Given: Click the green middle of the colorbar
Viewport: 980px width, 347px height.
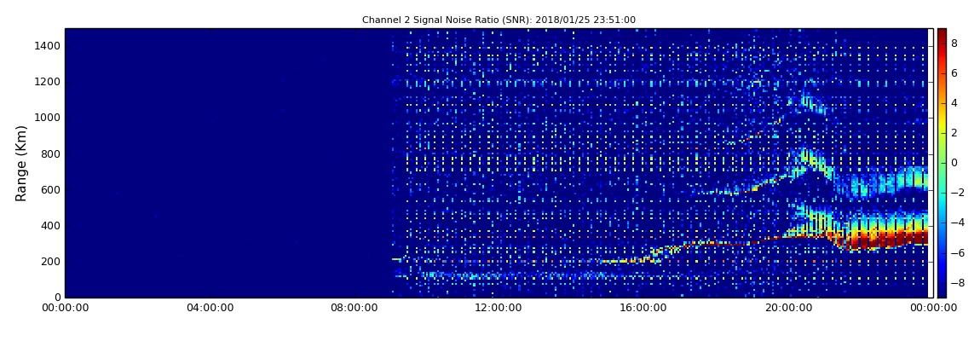Looking at the screenshot, I should pos(942,163).
